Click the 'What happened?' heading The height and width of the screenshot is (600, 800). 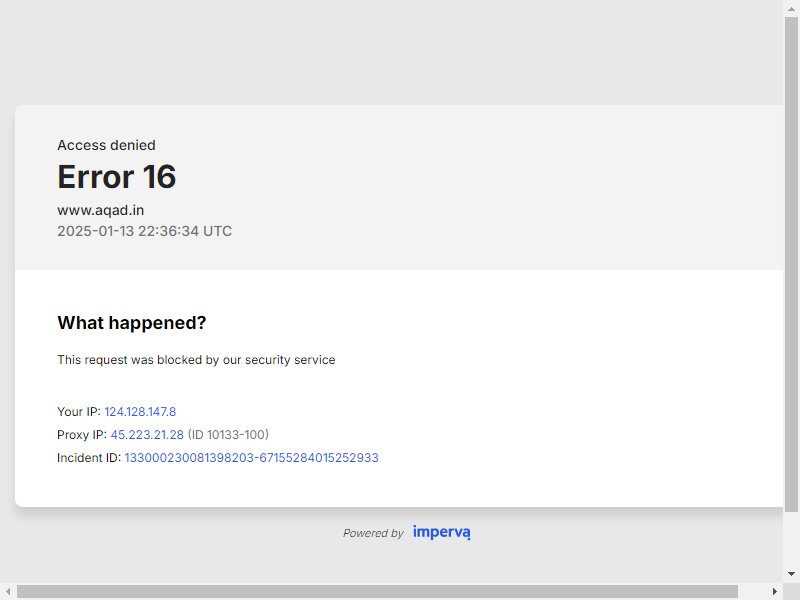[132, 323]
